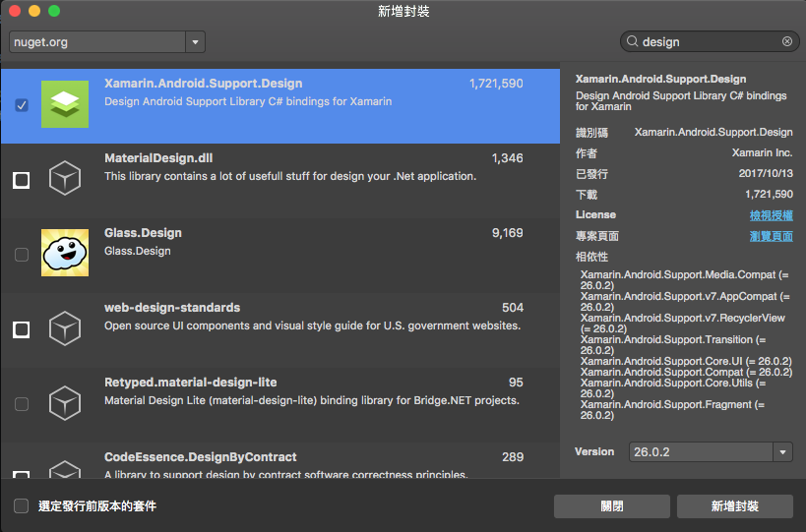Check the Retyped.material-design-lite package checkbox

22,404
